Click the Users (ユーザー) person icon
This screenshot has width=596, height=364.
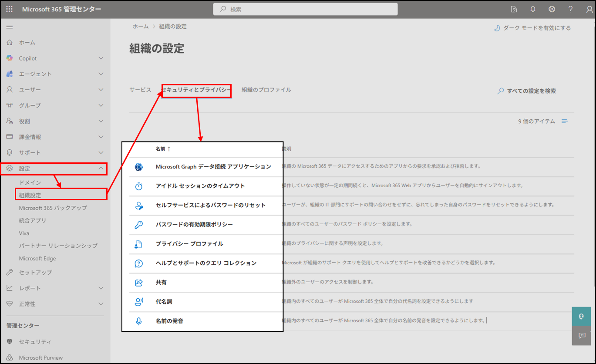[x=10, y=90]
